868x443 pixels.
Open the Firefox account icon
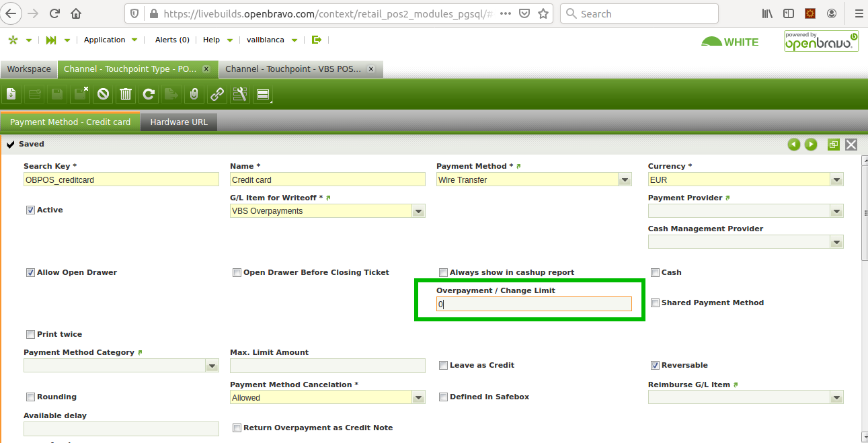pos(832,13)
